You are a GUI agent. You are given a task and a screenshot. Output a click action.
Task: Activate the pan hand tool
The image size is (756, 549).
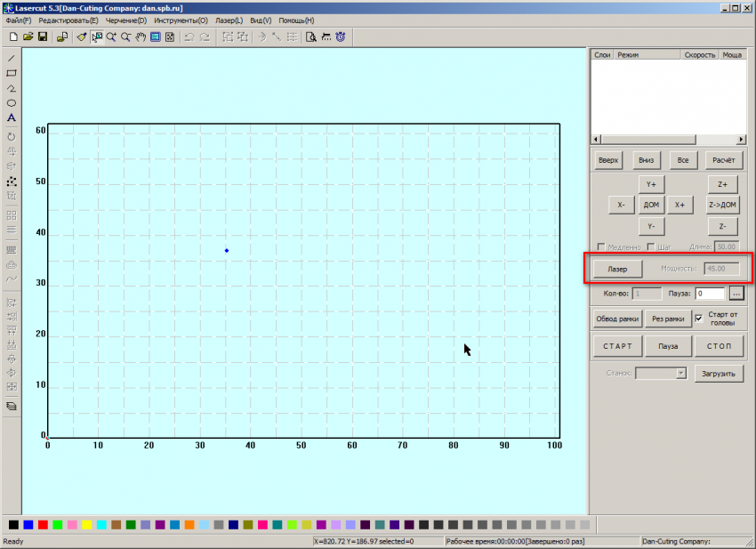pyautogui.click(x=141, y=37)
